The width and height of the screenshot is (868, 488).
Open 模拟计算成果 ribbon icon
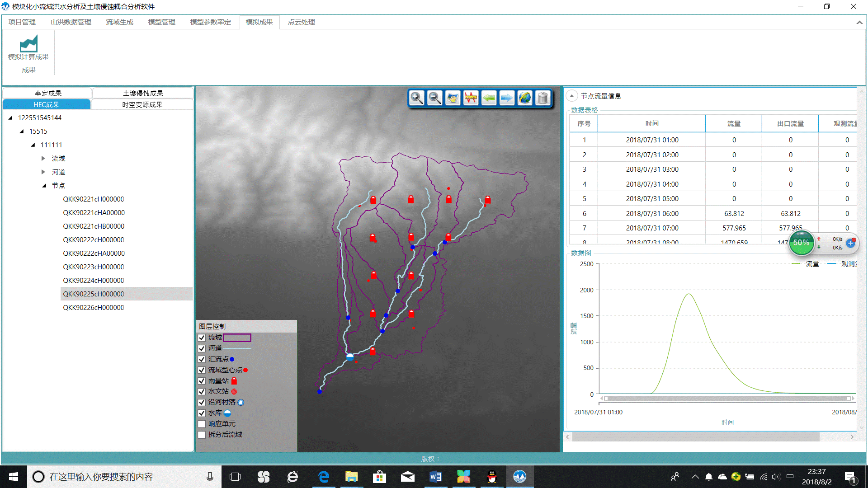[x=28, y=48]
